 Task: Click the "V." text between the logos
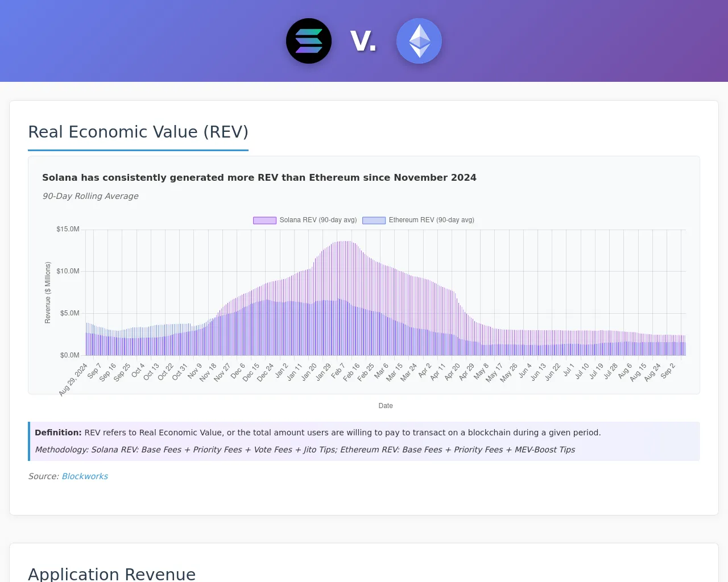tap(363, 41)
